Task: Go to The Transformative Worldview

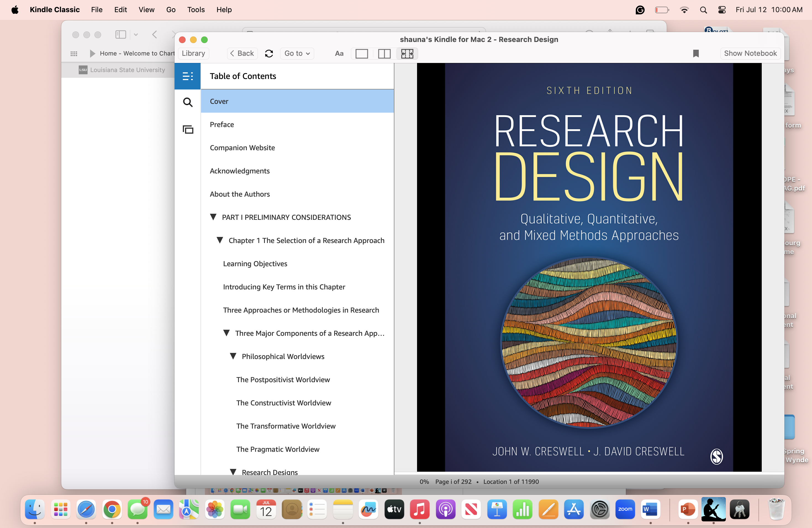Action: tap(297, 426)
